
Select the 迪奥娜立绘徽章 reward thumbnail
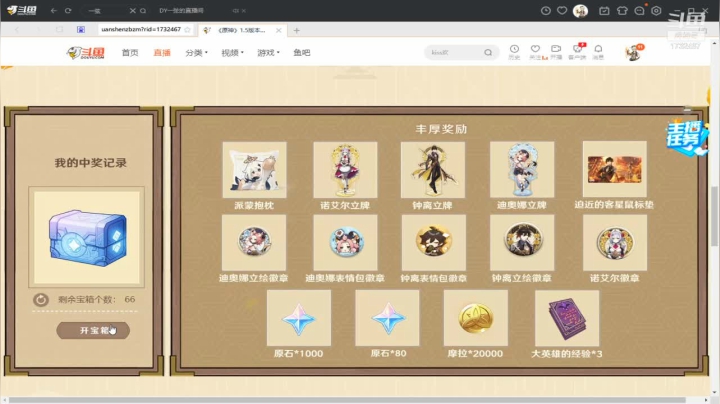(x=254, y=242)
